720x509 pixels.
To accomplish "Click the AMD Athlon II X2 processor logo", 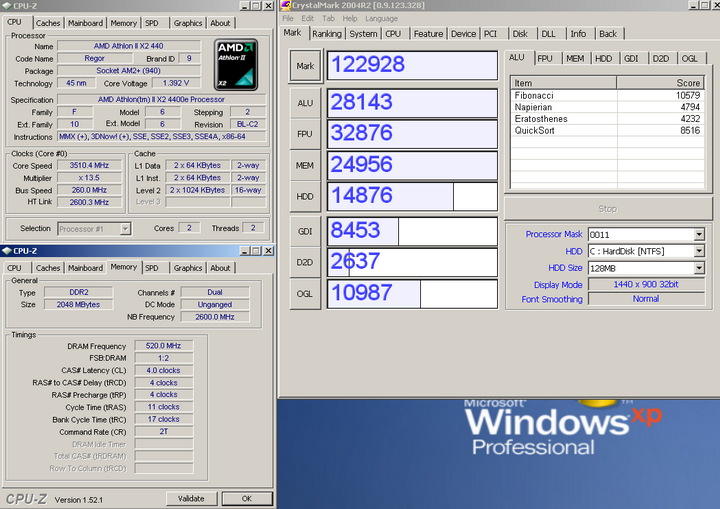I will (236, 64).
